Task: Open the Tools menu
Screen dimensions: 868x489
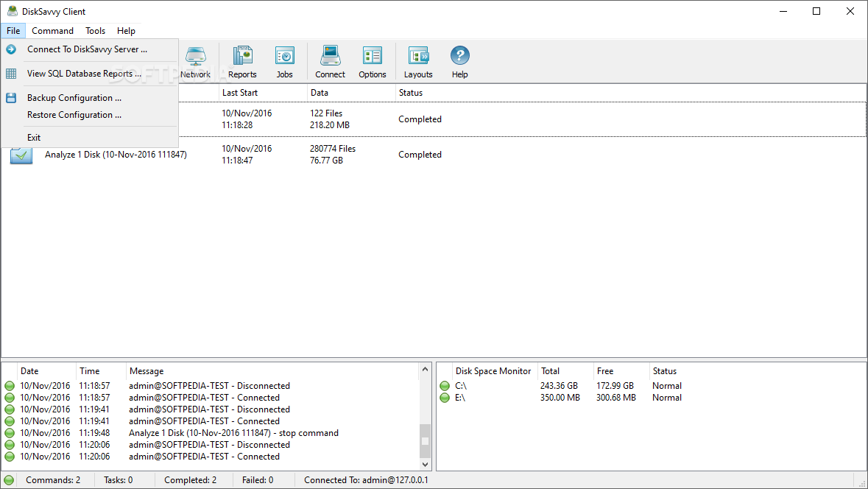Action: coord(95,31)
